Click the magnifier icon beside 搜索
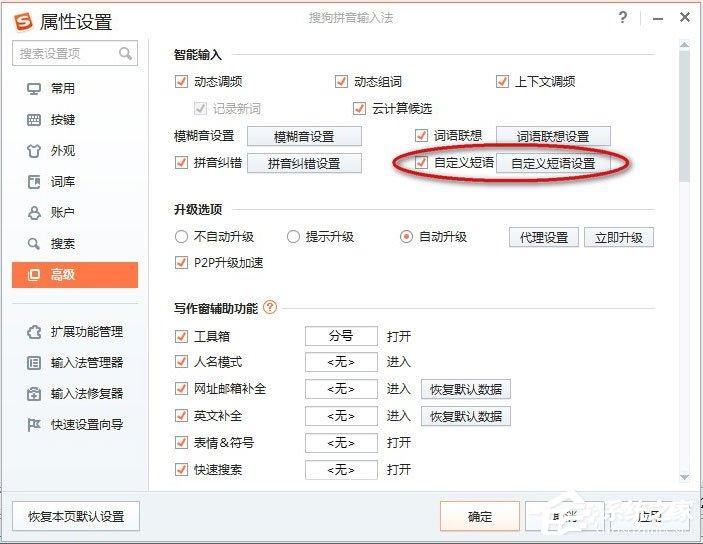 (x=34, y=244)
